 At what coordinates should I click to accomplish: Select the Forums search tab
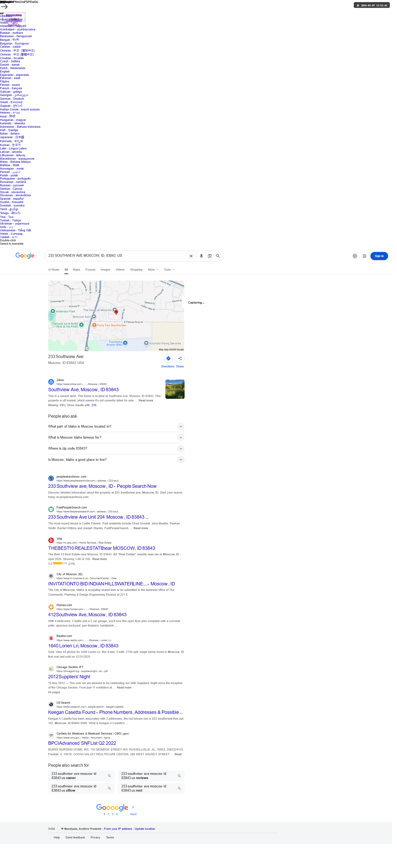point(90,270)
